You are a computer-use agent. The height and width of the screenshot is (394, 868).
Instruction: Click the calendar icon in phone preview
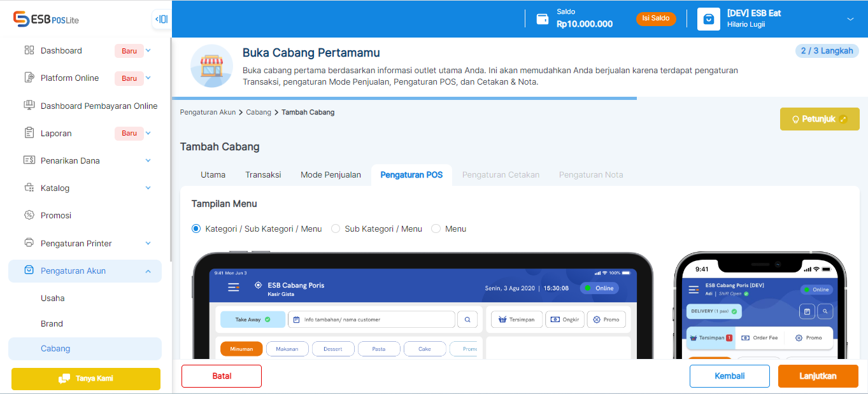click(x=807, y=311)
